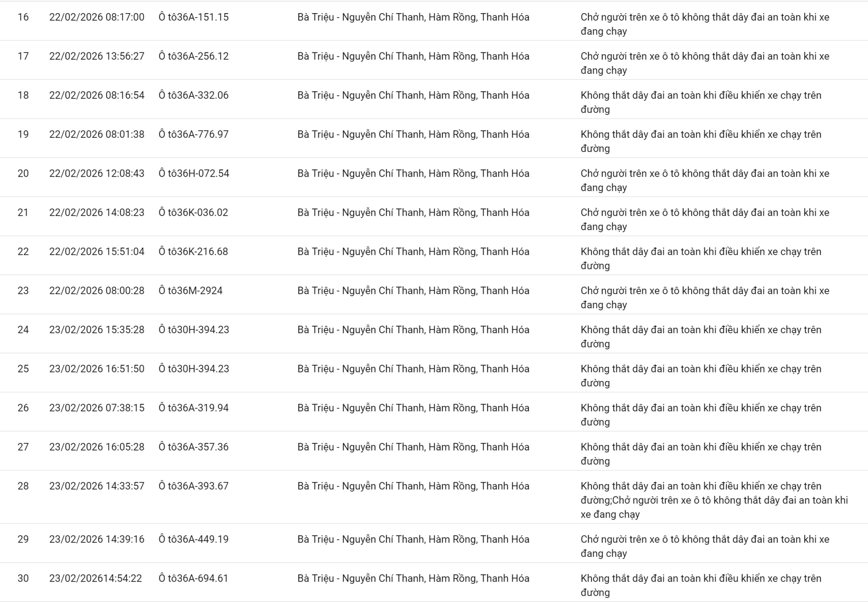Screen dimensions: 868x602
Task: Click location text in row 26
Action: click(413, 408)
